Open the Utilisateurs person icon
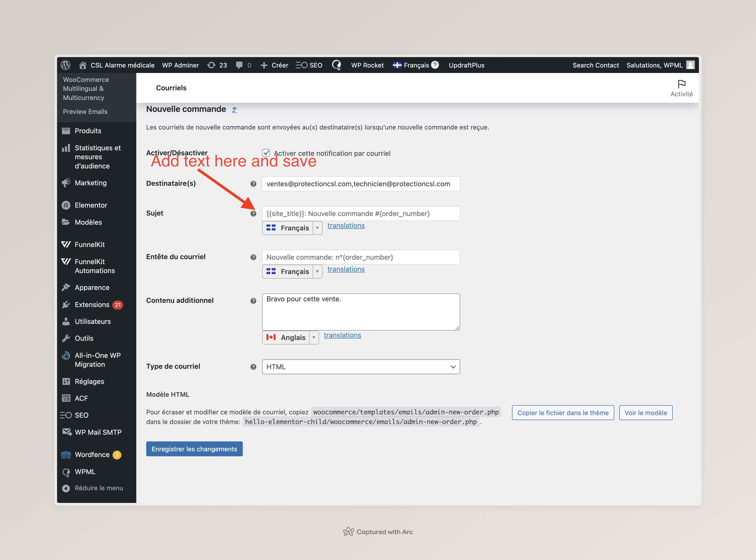This screenshot has height=560, width=756. pos(66,321)
